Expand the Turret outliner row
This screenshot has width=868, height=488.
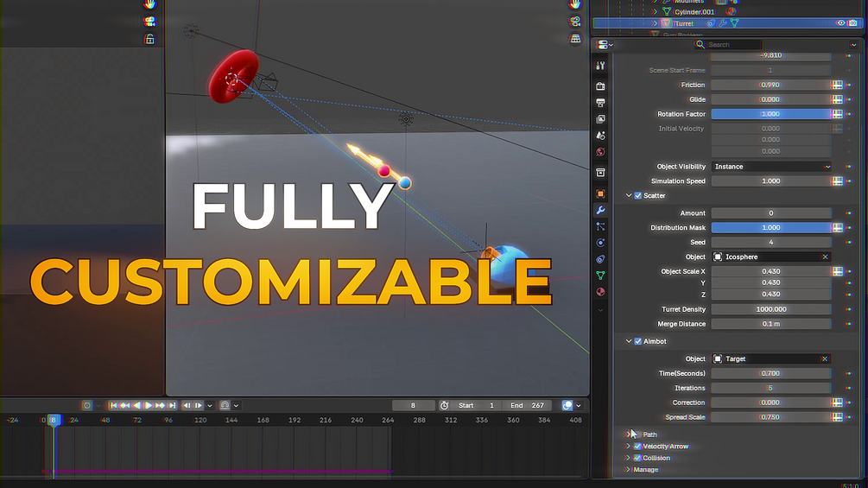tap(655, 23)
